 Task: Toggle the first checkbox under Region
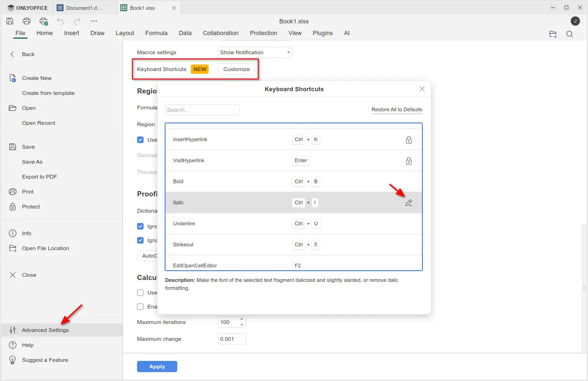pyautogui.click(x=140, y=140)
